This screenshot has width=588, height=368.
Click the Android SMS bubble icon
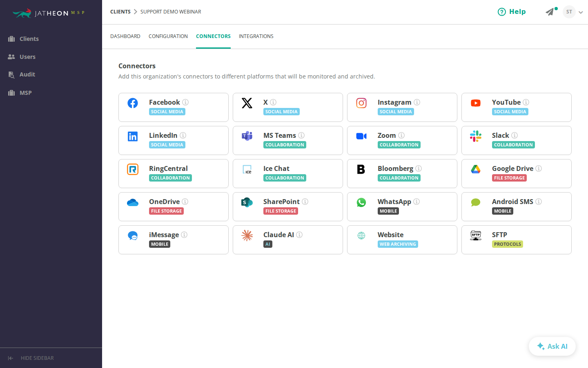476,202
